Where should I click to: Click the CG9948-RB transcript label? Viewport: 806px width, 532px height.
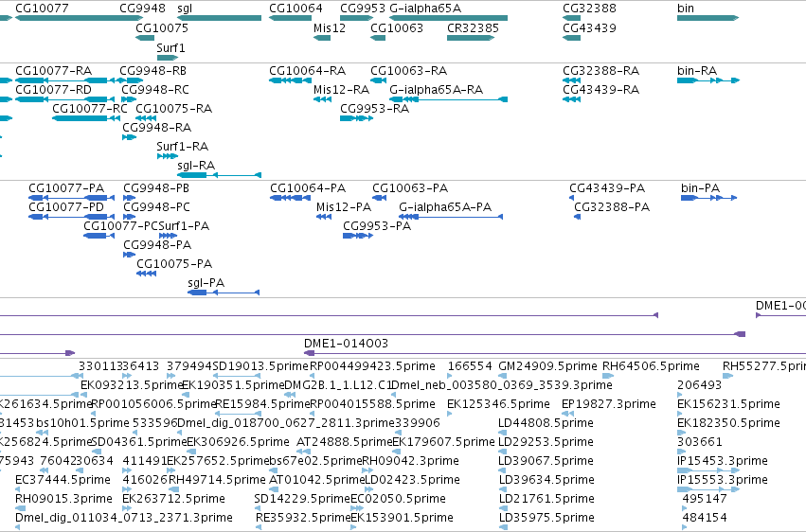(x=152, y=70)
